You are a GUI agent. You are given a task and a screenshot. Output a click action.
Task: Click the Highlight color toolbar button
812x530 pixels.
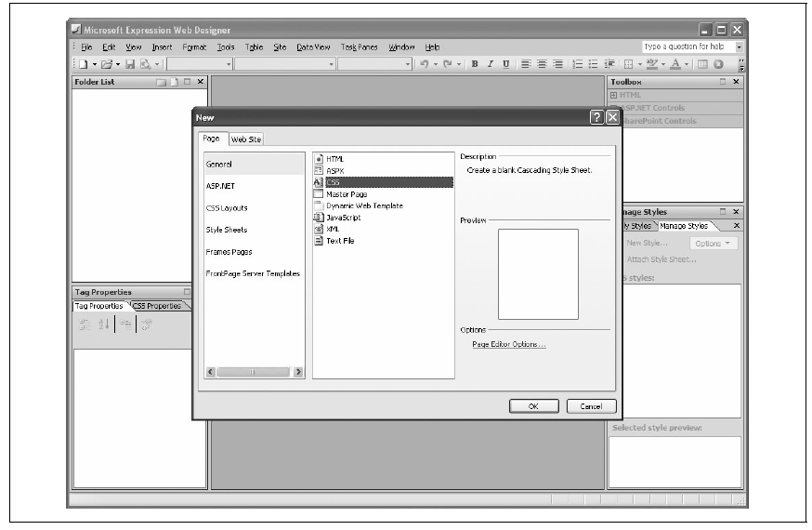[x=652, y=64]
